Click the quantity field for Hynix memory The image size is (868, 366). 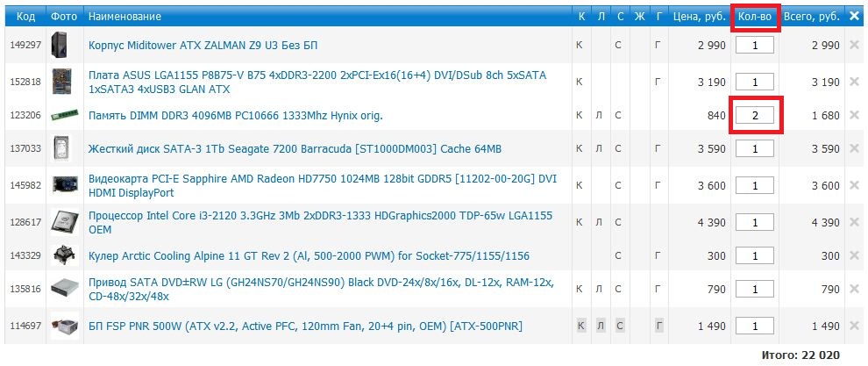pos(755,116)
